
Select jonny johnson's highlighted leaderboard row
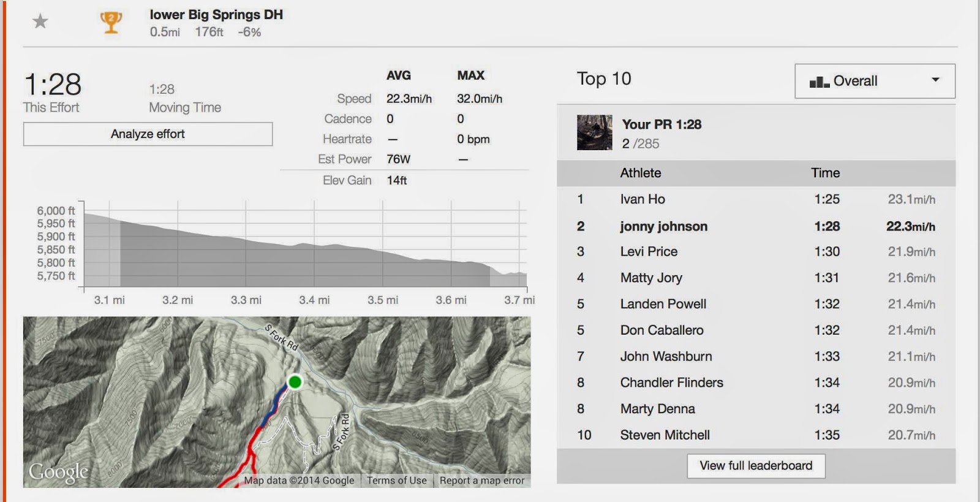(756, 226)
